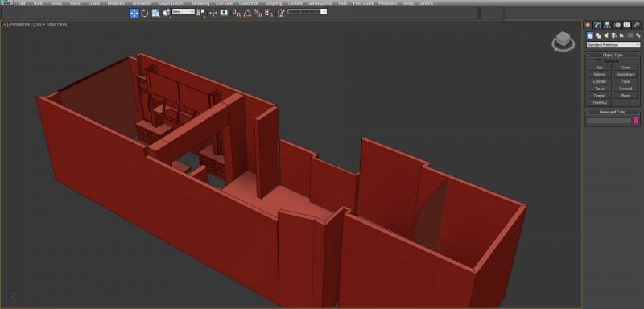Click the Perspective viewport label
The image size is (644, 309).
pos(21,24)
